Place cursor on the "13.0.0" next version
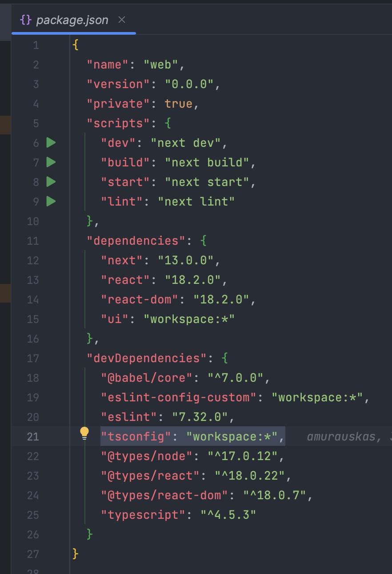392x574 pixels. [186, 260]
